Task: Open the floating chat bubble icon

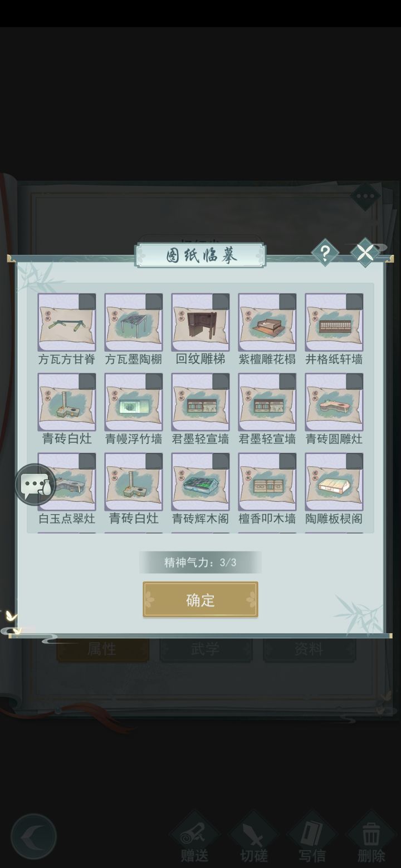Action: click(36, 485)
